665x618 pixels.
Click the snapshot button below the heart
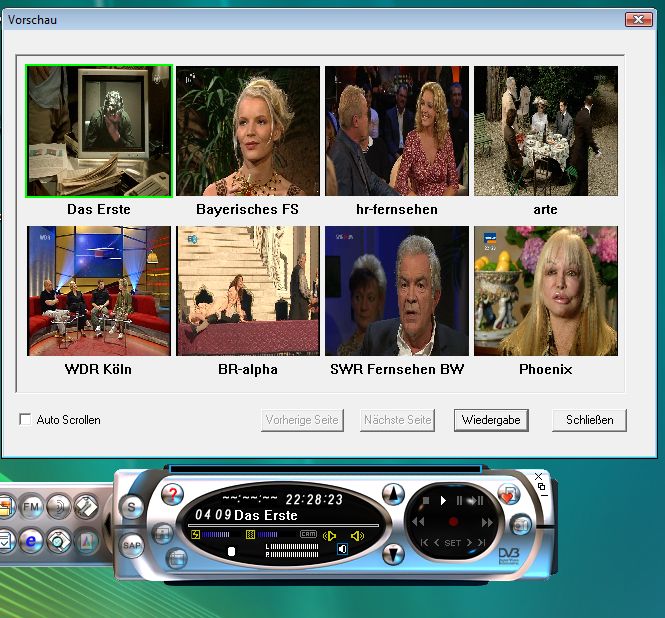[x=521, y=526]
